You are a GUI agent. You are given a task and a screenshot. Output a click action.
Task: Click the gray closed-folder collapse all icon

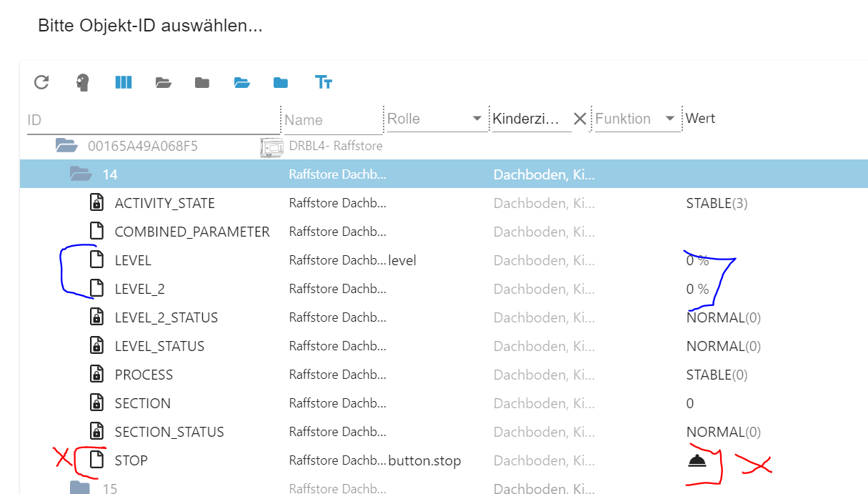202,82
